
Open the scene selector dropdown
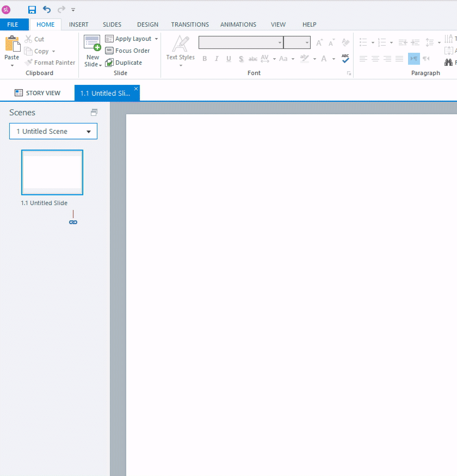(53, 131)
